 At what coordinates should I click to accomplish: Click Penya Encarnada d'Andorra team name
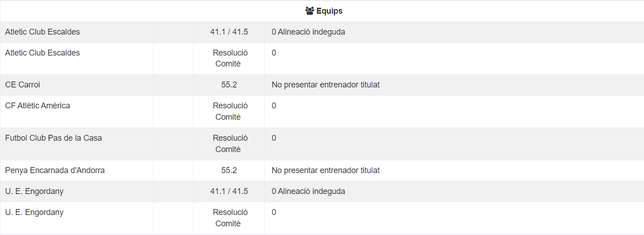click(x=55, y=170)
